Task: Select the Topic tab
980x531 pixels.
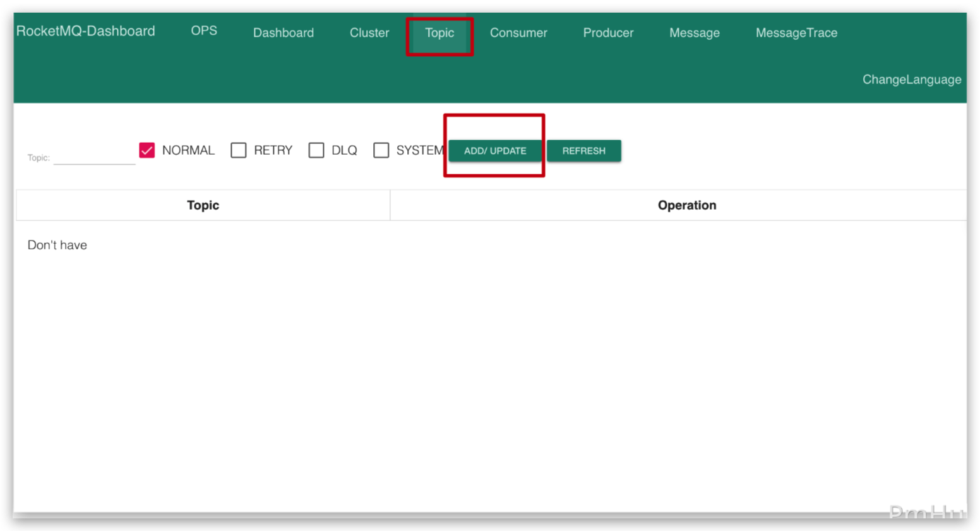Action: click(439, 33)
